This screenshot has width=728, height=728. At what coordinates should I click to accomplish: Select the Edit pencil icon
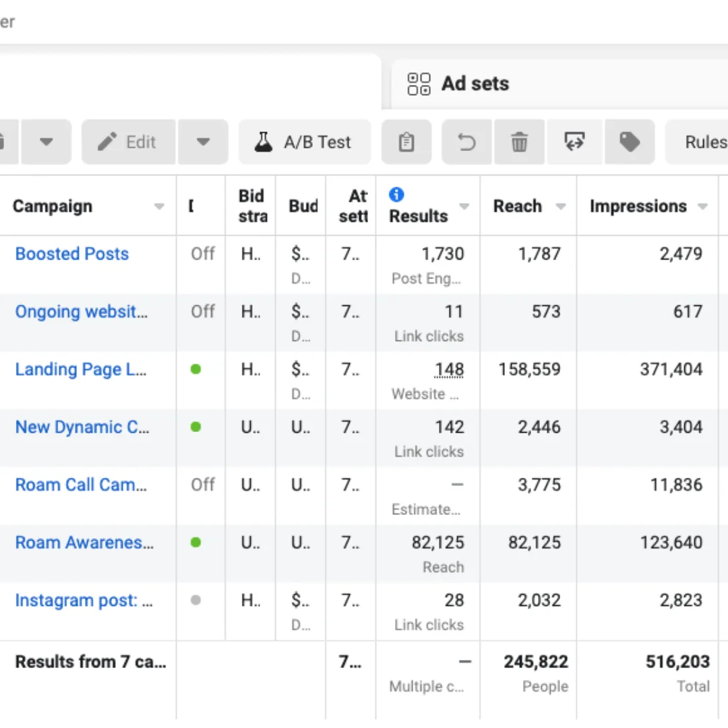[x=127, y=142]
